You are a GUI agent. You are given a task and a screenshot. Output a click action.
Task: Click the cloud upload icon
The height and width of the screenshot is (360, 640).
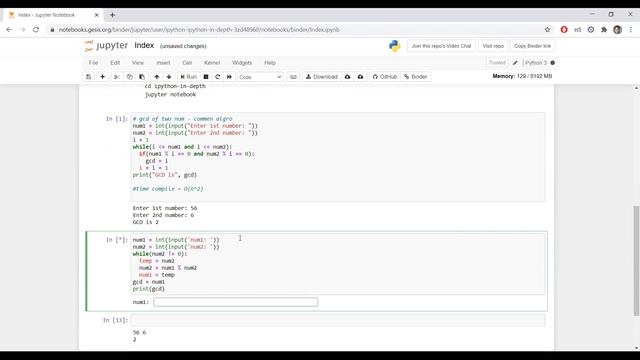(360, 77)
